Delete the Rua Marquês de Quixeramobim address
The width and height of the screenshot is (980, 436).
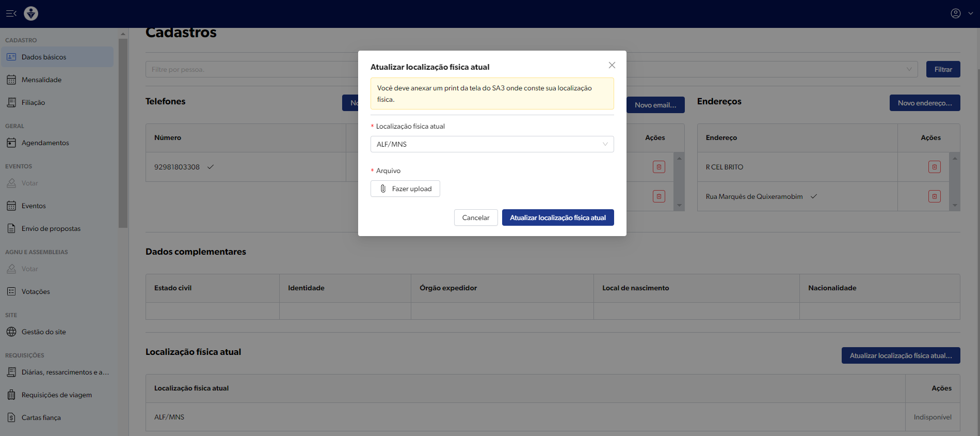pos(934,196)
